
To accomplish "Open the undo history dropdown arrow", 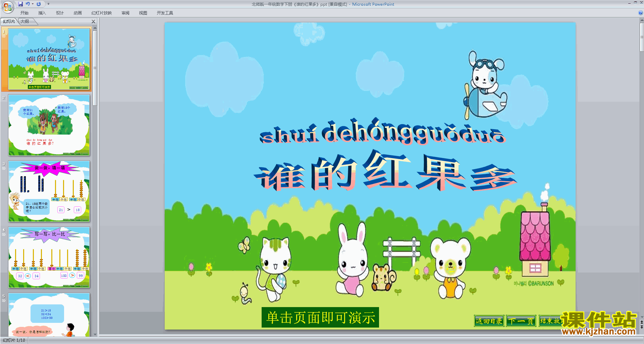I will click(33, 4).
